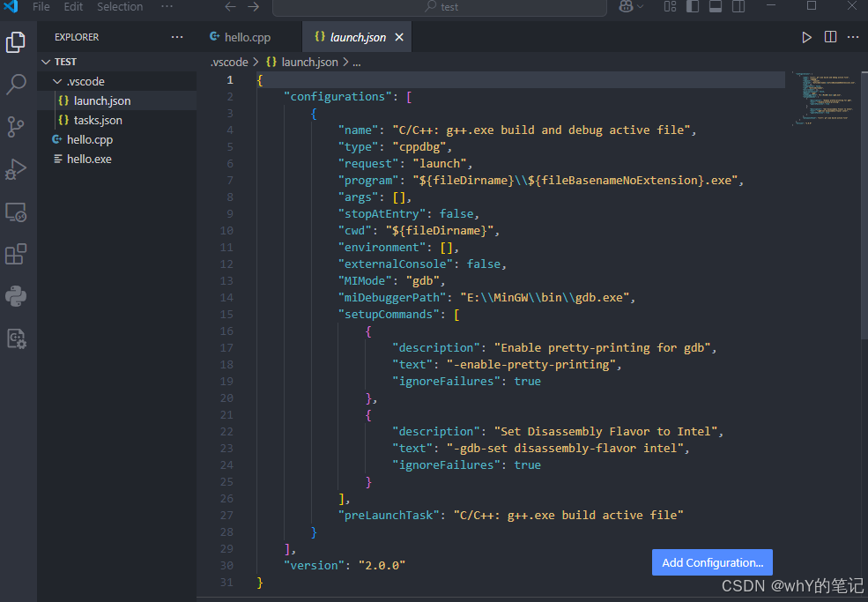Open tasks.json in the explorer
Viewport: 868px width, 602px height.
click(117, 120)
